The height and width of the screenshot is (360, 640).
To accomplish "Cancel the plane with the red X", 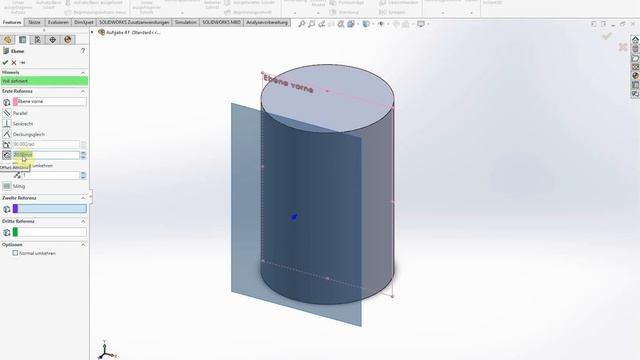I will tap(14, 62).
